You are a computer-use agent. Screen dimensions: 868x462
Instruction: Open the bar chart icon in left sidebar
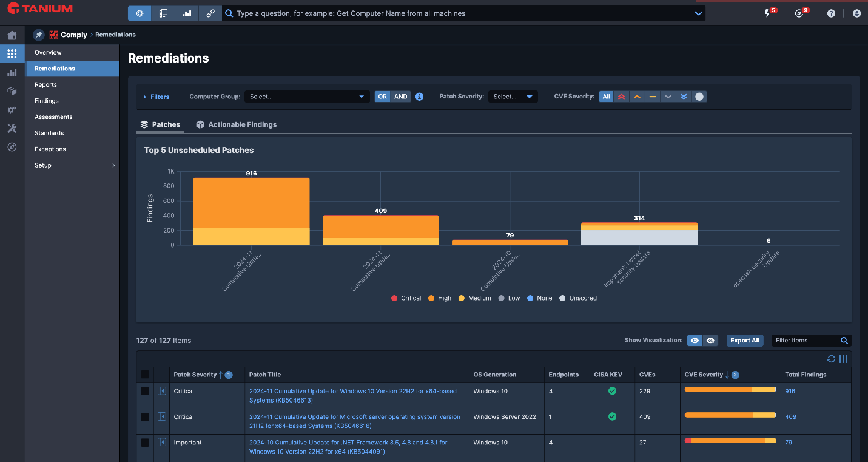12,73
